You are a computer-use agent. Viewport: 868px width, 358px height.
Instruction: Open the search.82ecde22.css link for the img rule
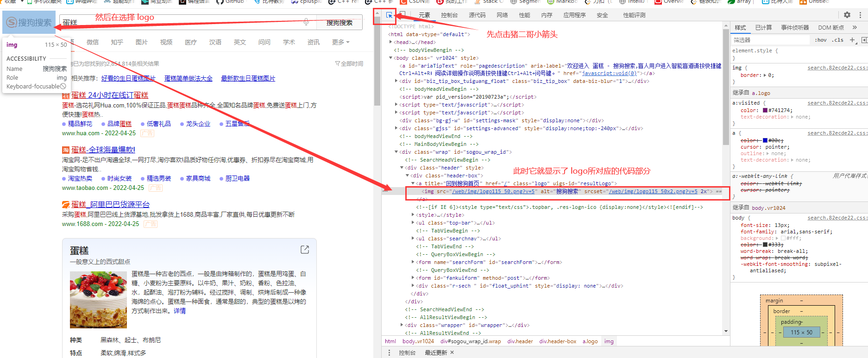[837, 68]
